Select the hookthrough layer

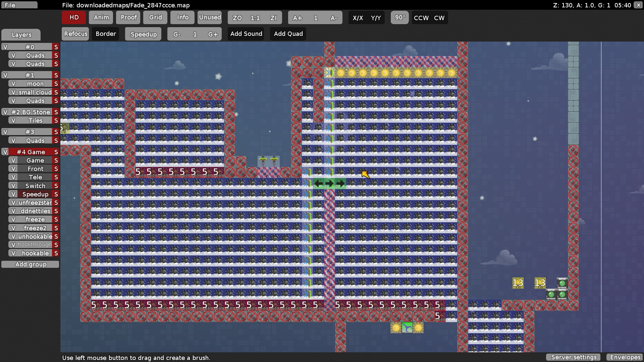coord(35,245)
